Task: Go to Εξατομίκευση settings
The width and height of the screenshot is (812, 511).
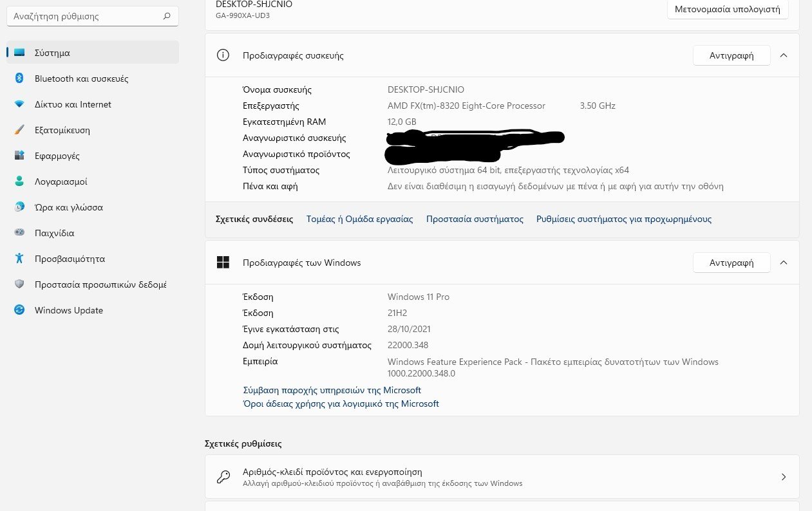Action: pos(92,130)
